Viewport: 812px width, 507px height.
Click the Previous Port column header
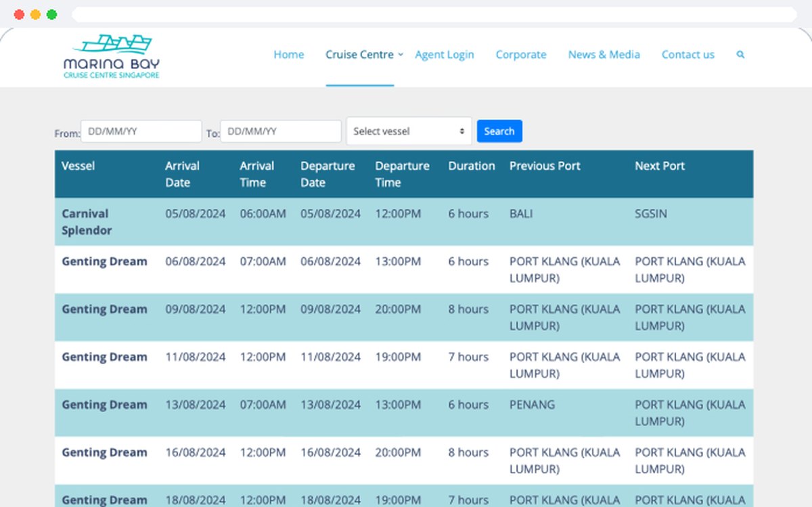545,166
